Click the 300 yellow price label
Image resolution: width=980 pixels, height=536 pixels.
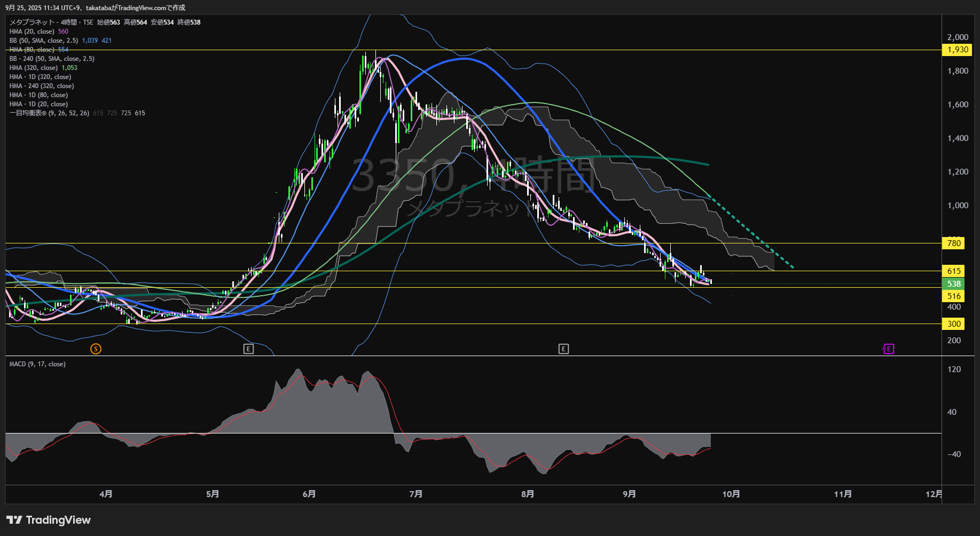(954, 324)
